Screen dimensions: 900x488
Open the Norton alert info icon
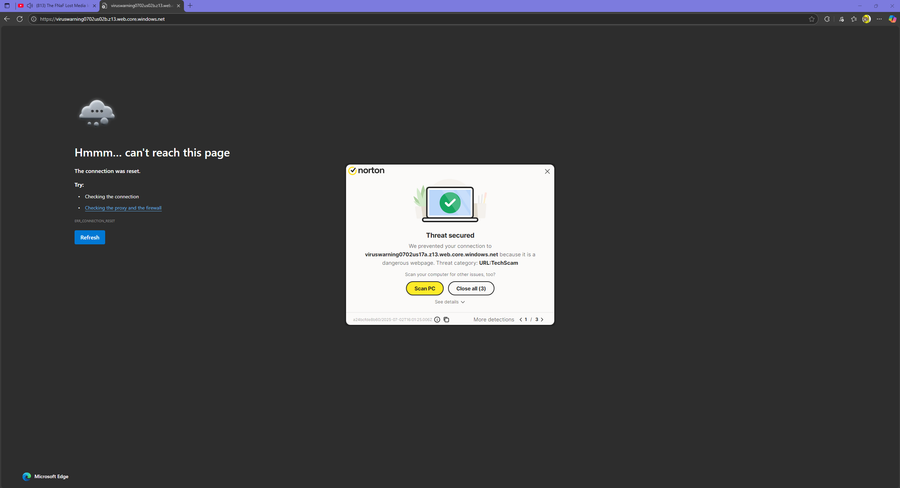(x=437, y=319)
